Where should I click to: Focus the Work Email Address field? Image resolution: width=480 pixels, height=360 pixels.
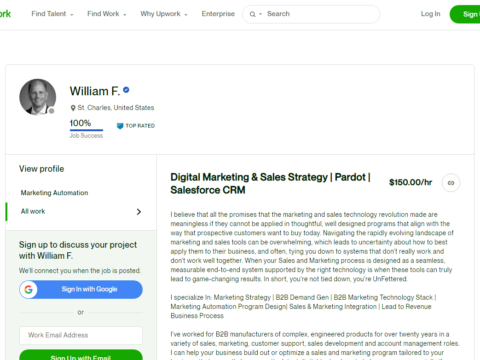[81, 335]
